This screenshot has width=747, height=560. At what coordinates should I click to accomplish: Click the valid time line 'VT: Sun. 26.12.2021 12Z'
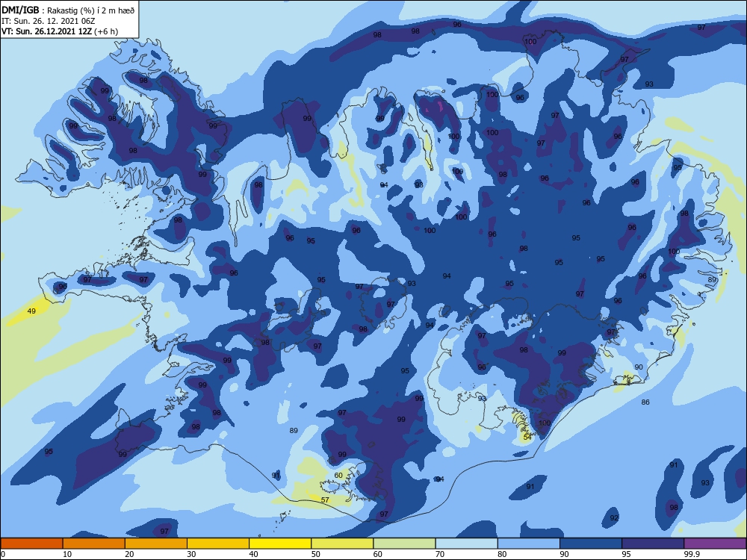click(46, 31)
